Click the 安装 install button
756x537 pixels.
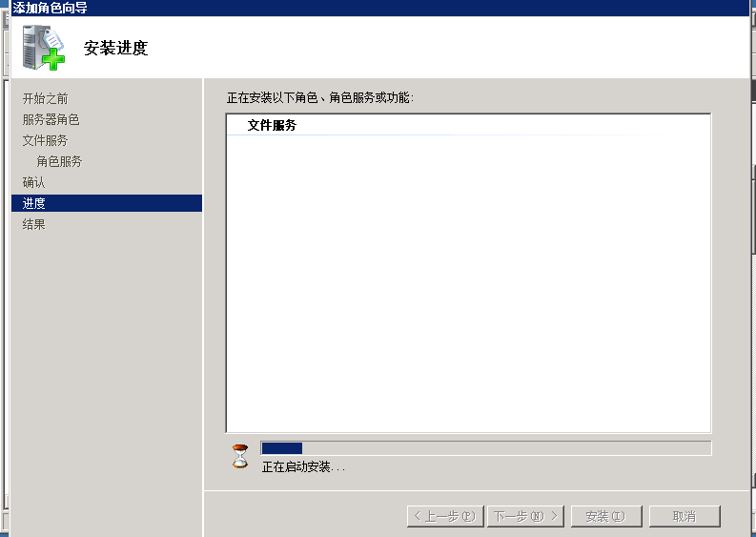[x=606, y=516]
